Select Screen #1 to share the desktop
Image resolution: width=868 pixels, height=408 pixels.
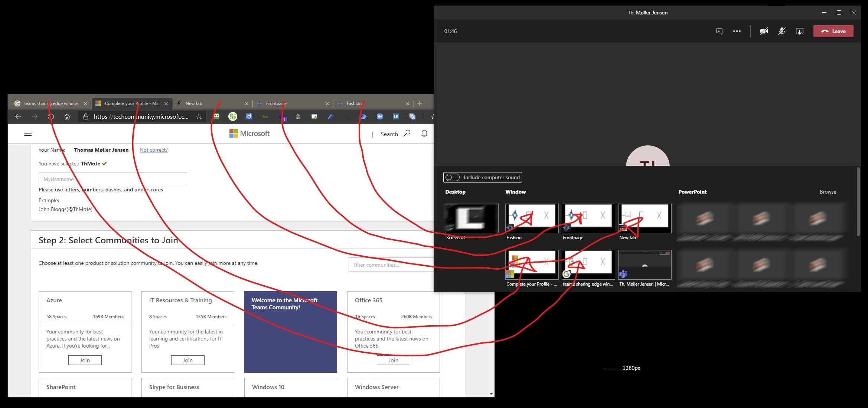coord(471,218)
